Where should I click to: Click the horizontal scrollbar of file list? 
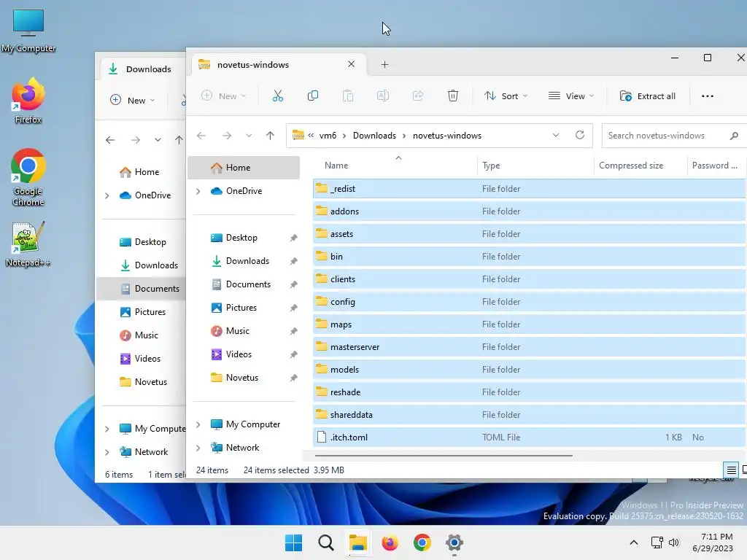coord(444,456)
